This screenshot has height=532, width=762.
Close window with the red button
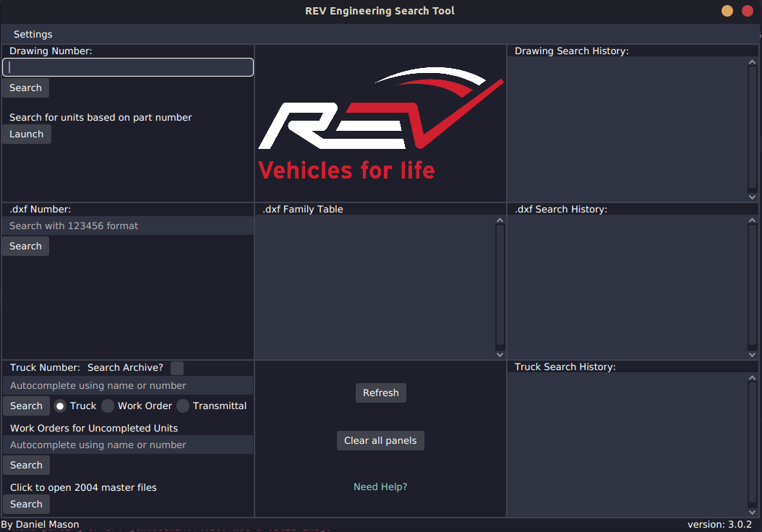click(x=748, y=11)
